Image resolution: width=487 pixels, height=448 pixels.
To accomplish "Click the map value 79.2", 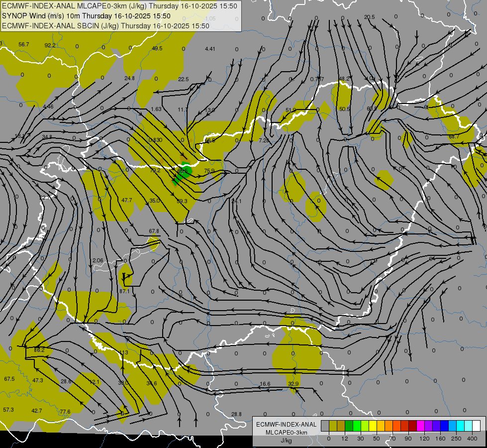I will [x=155, y=170].
